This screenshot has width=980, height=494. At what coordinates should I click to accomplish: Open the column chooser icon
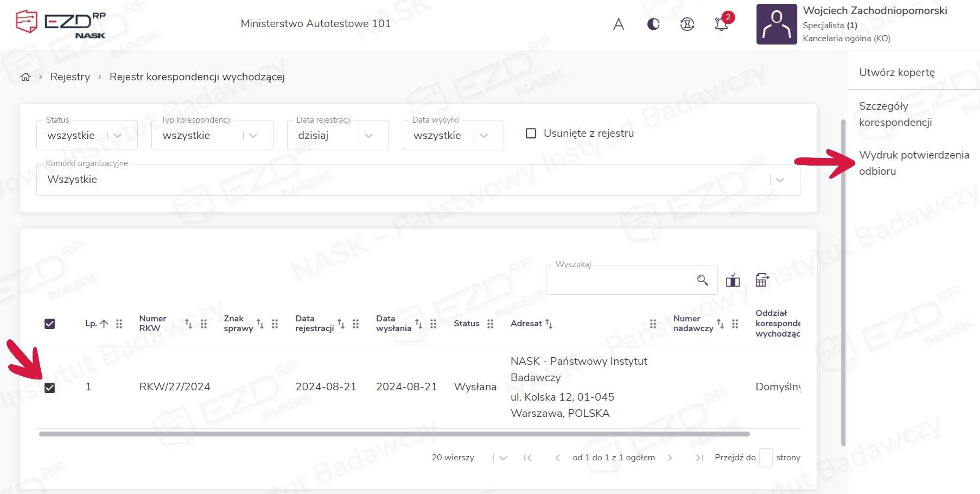pyautogui.click(x=733, y=280)
